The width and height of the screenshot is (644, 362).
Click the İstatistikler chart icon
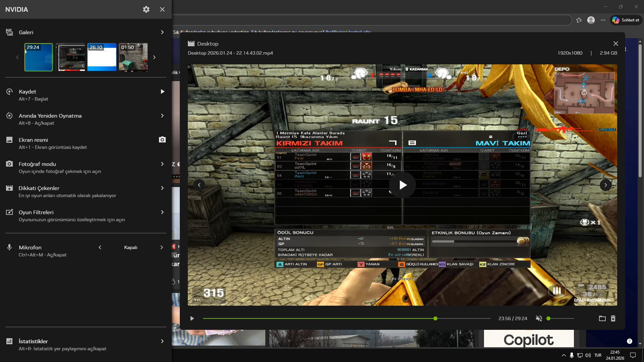pos(9,341)
